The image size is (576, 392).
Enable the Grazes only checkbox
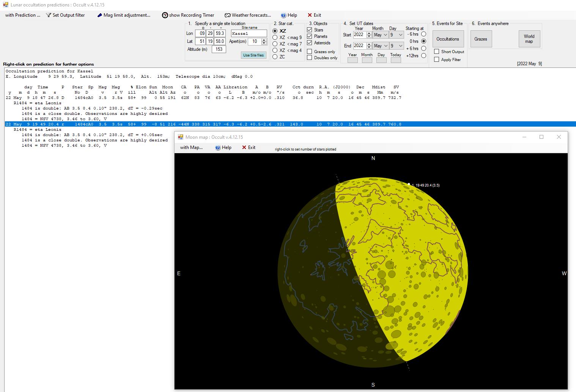(310, 52)
